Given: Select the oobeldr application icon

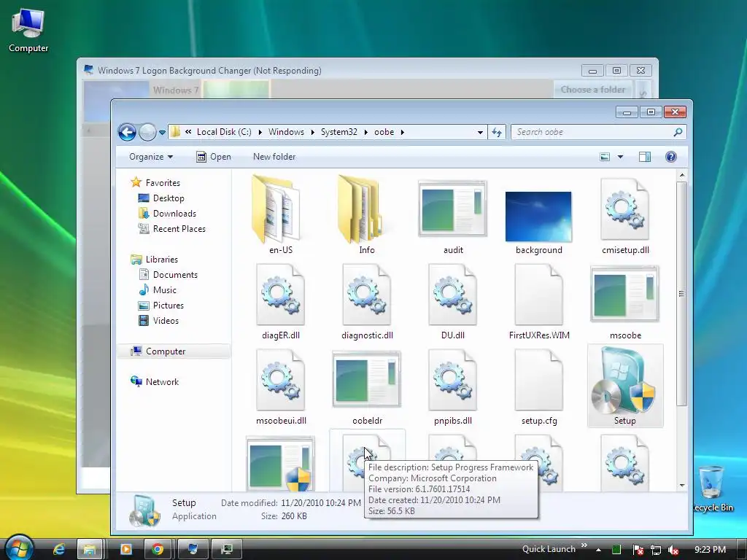Looking at the screenshot, I should pyautogui.click(x=366, y=386).
